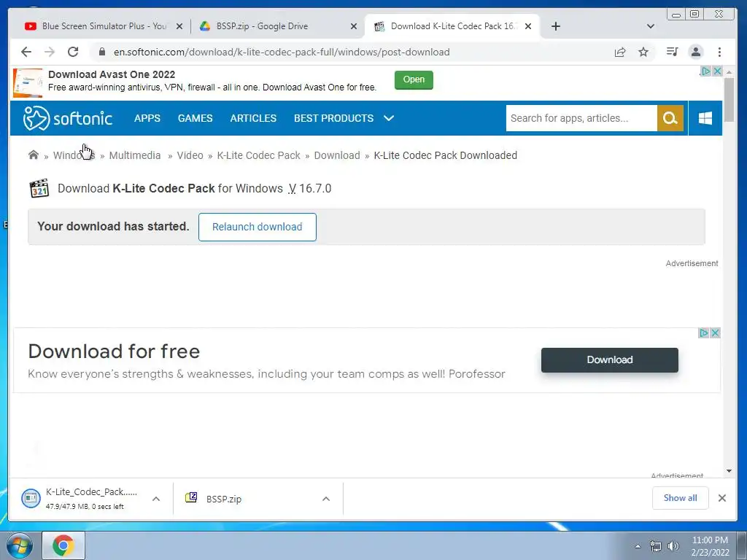Click the Windows platform icon on Softonic header
The image size is (747, 560).
pos(705,118)
